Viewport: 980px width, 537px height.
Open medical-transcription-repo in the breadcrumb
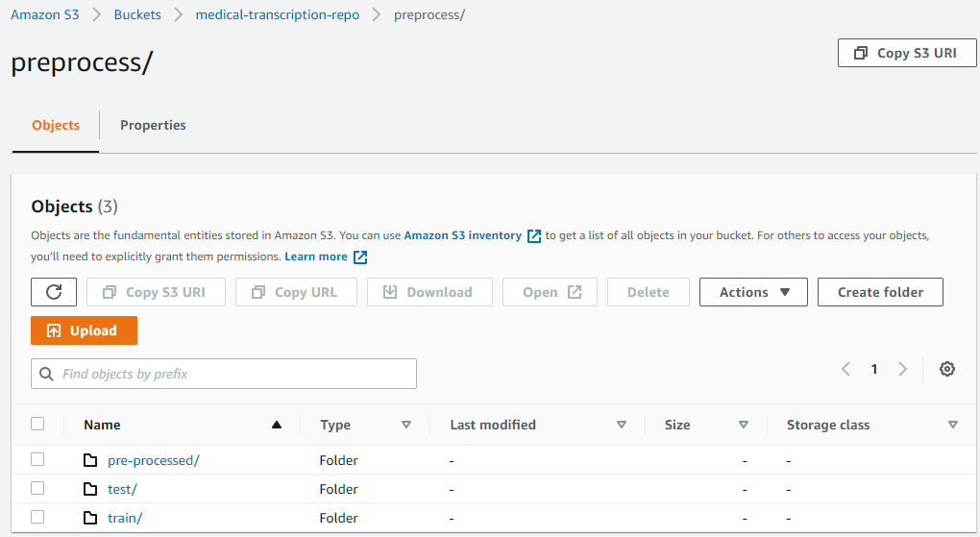[277, 15]
